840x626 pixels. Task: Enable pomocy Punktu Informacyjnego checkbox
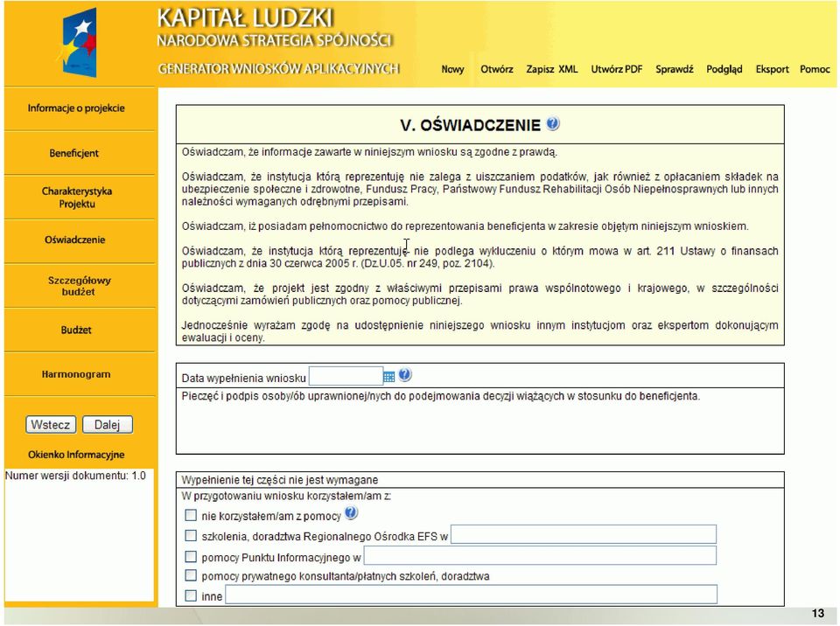(x=191, y=556)
